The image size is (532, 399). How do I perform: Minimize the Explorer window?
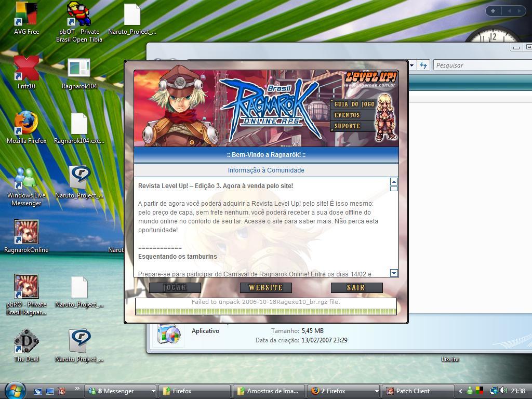(516, 47)
